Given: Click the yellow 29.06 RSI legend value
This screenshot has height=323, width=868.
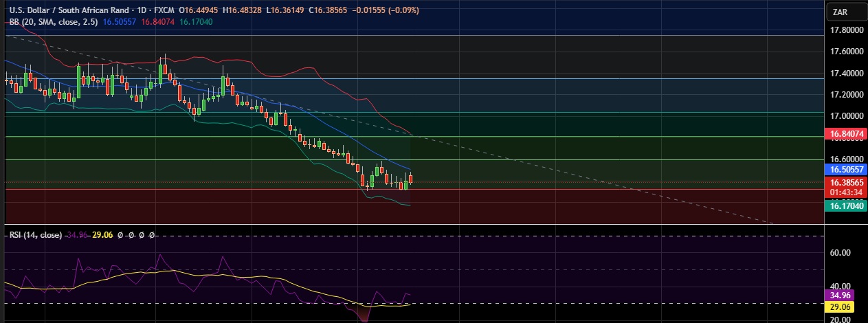Looking at the screenshot, I should point(102,235).
